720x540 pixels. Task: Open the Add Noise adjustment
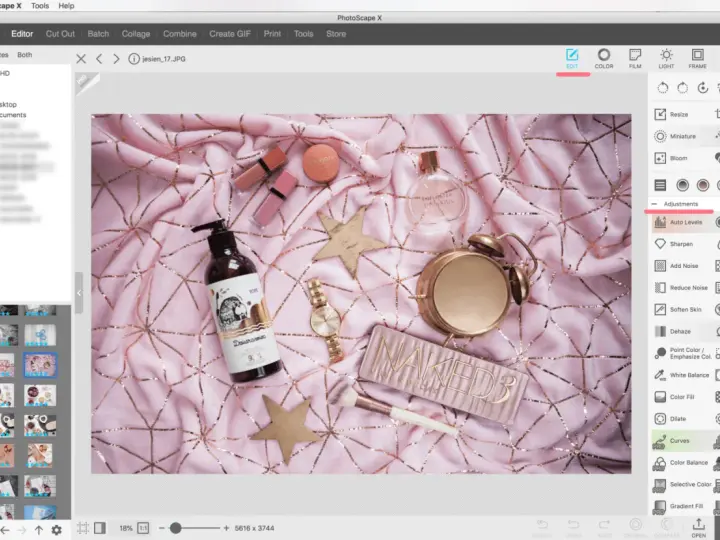pos(676,266)
